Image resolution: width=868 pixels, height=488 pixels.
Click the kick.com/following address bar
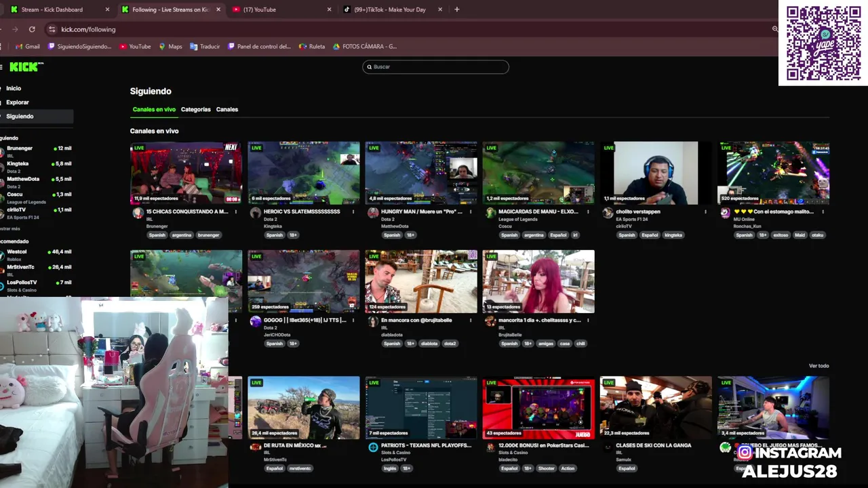407,29
